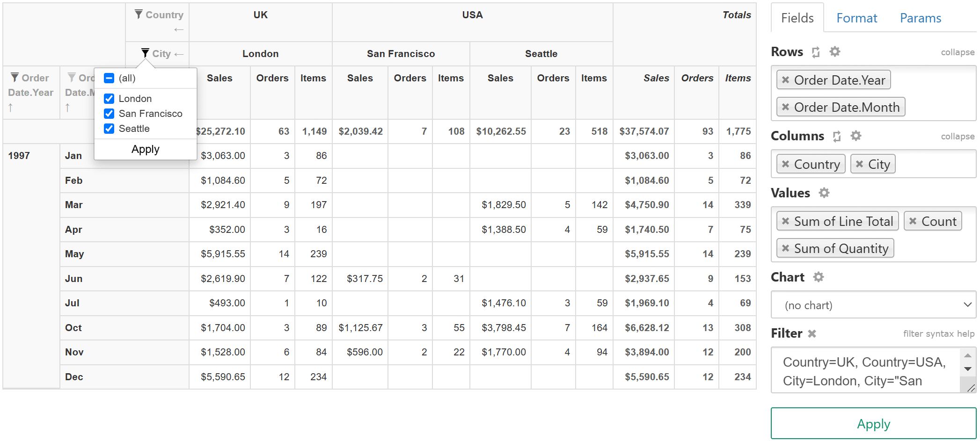Click into the Filter text area

point(866,370)
